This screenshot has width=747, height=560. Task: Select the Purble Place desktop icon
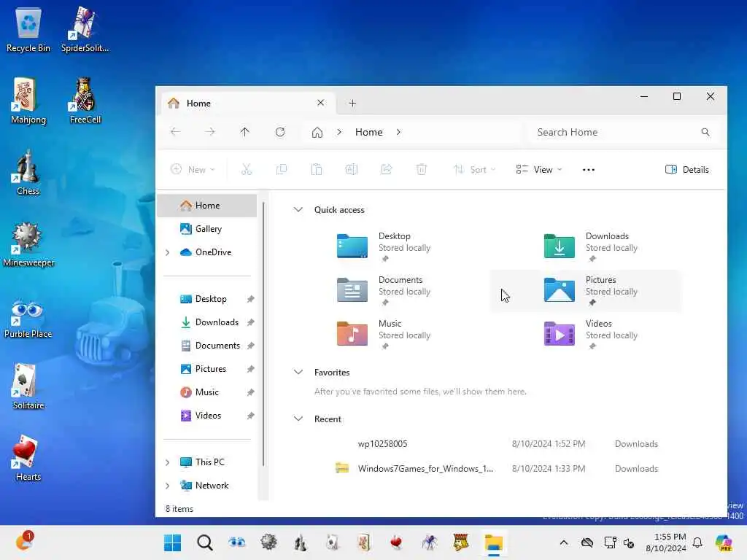click(28, 318)
